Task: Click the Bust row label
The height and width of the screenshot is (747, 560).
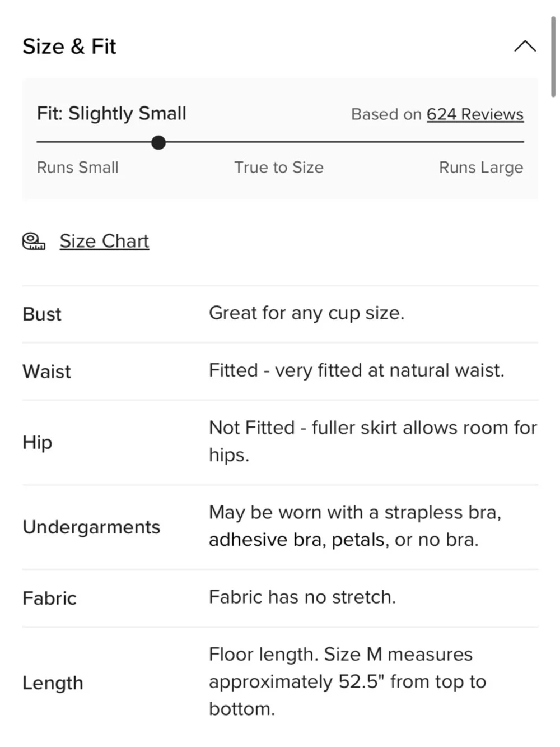Action: coord(42,314)
